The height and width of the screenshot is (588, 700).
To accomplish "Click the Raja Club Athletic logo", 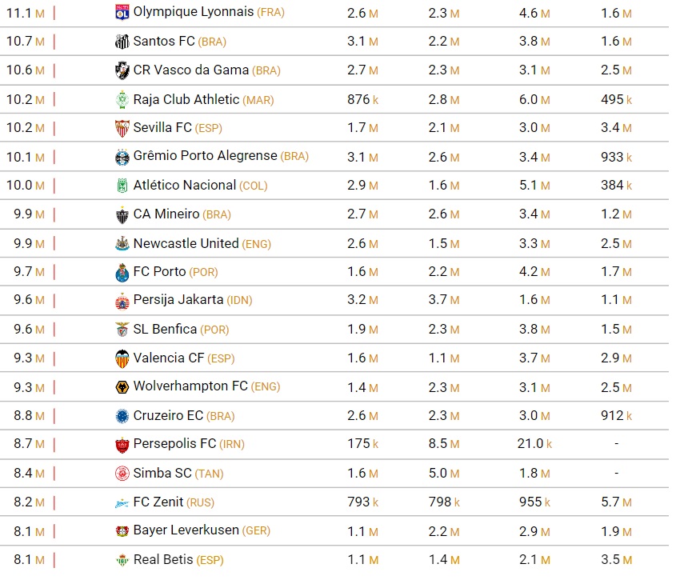I will [122, 99].
